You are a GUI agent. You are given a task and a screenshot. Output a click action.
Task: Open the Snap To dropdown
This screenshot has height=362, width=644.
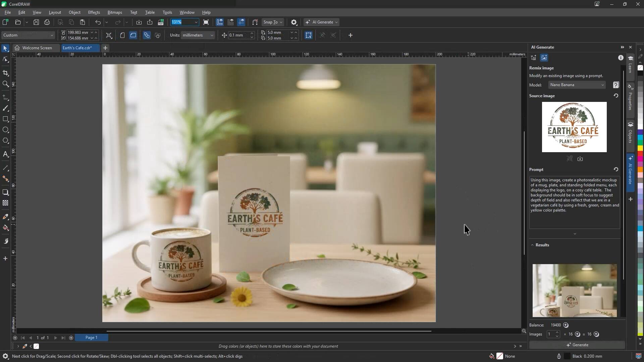[x=273, y=22]
